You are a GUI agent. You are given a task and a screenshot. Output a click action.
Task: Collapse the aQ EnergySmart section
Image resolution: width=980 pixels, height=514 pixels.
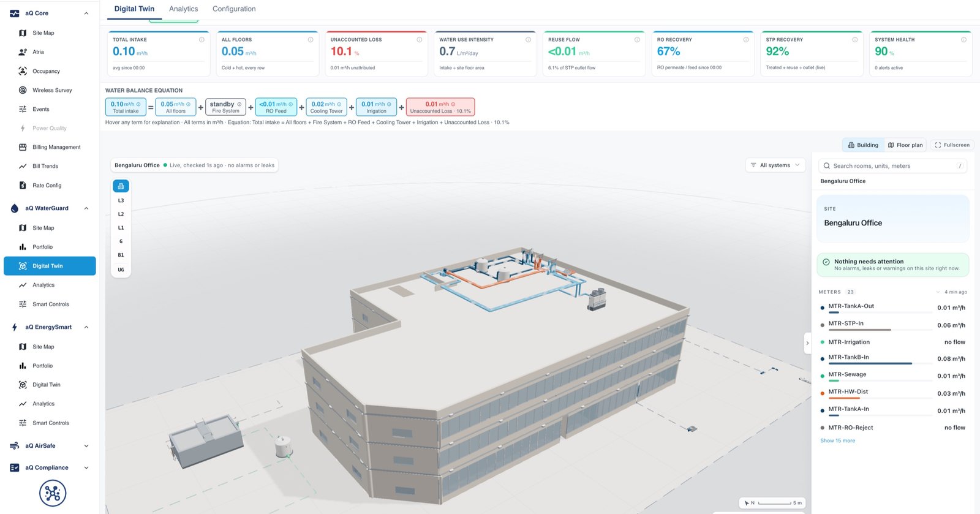[x=86, y=327]
